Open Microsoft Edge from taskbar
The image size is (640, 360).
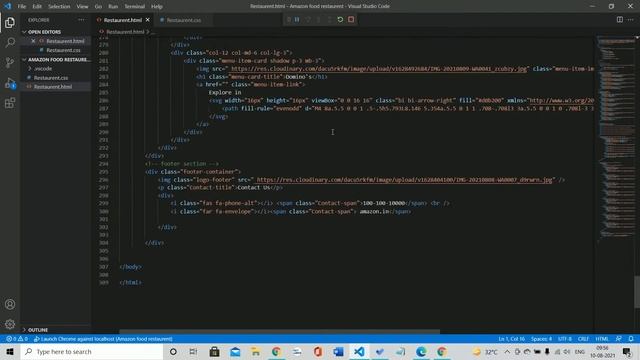(x=421, y=351)
